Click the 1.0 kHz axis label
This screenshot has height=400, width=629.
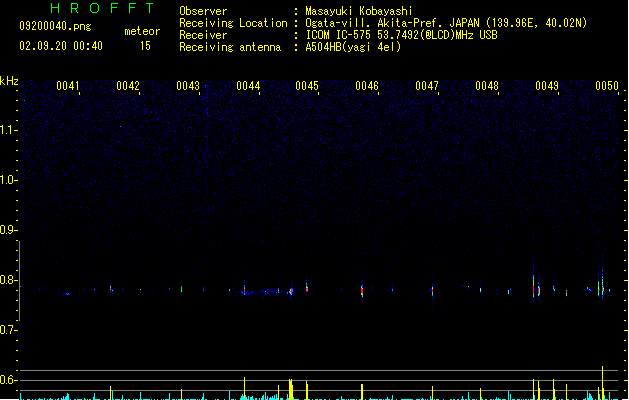coord(8,180)
